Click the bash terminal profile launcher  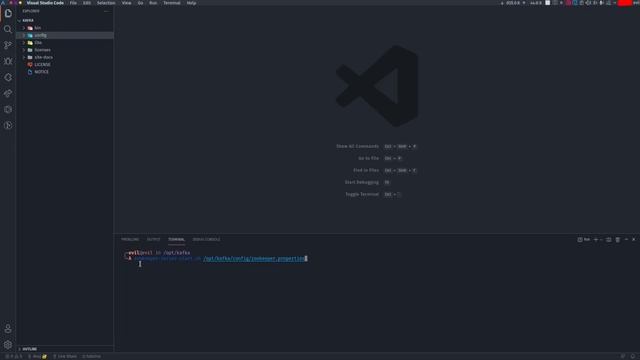click(x=584, y=240)
